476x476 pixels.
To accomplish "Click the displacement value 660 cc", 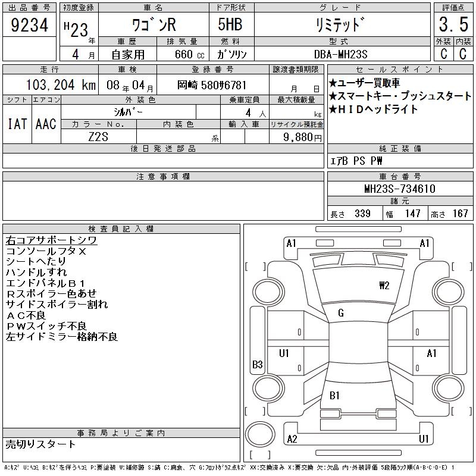I will point(190,55).
